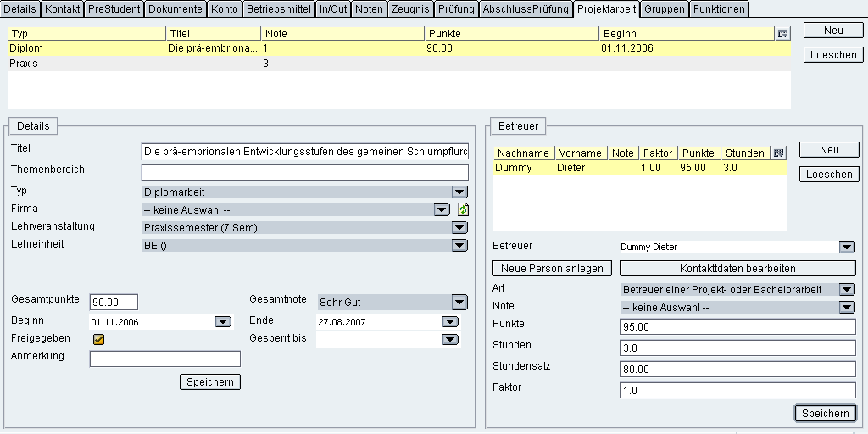Click into the Themenbereich text field
Screen dimensions: 868x434
[304, 172]
